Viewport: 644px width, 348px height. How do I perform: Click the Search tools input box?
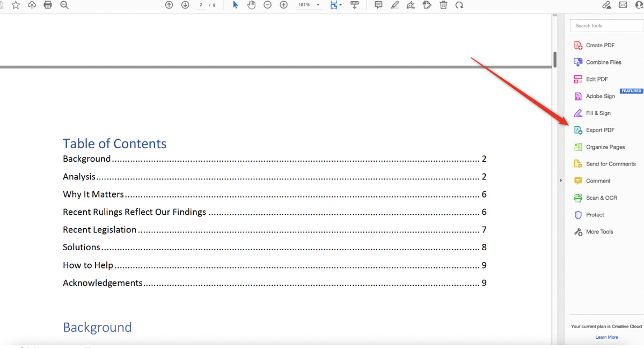point(606,25)
